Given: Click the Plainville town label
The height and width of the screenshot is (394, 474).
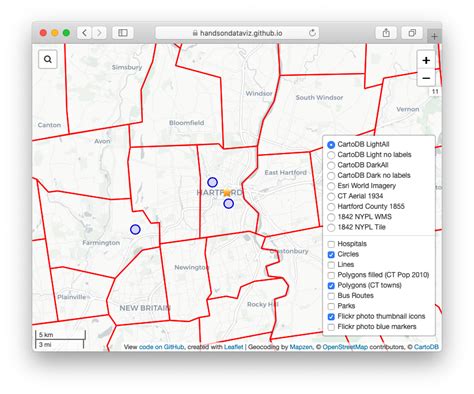Looking at the screenshot, I should coord(71,297).
